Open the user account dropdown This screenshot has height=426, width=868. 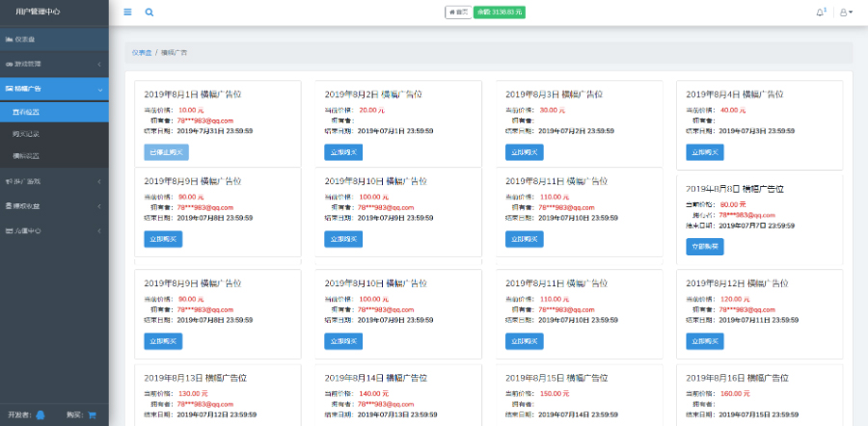point(845,13)
